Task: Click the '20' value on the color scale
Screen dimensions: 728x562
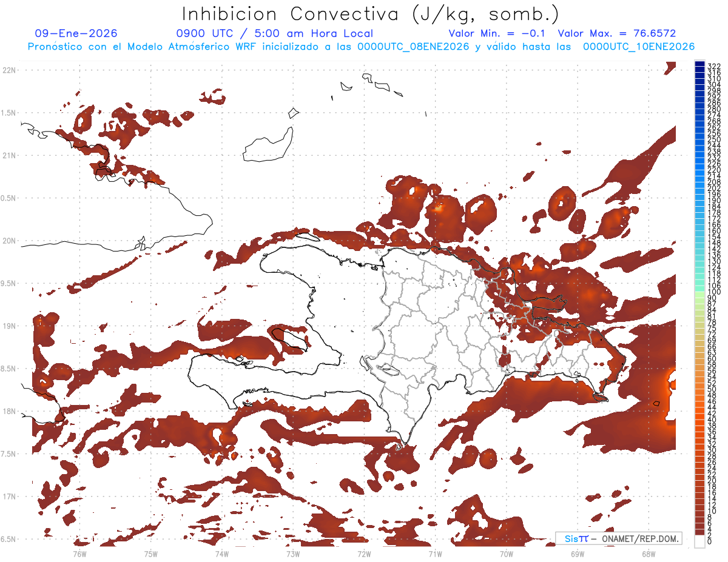Action: coord(712,480)
